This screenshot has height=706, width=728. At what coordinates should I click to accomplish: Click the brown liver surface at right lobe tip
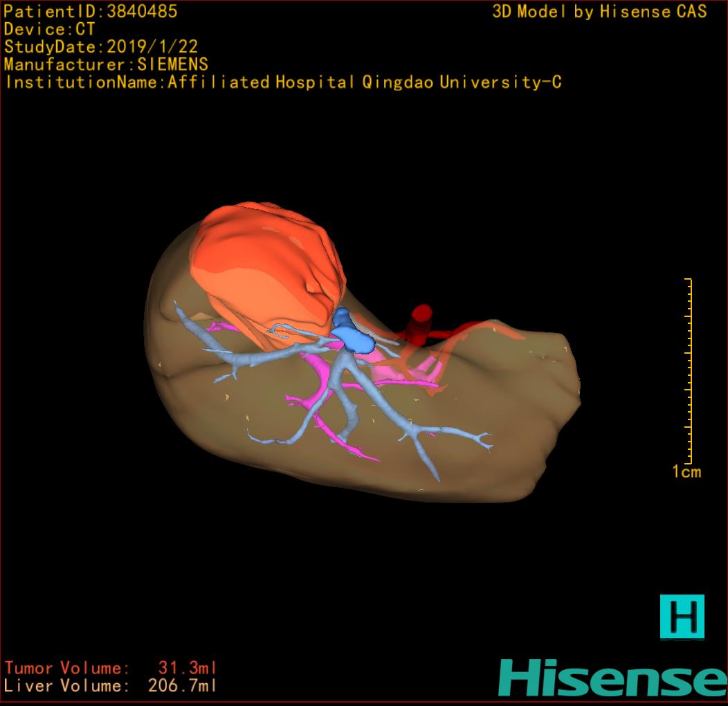point(547,388)
